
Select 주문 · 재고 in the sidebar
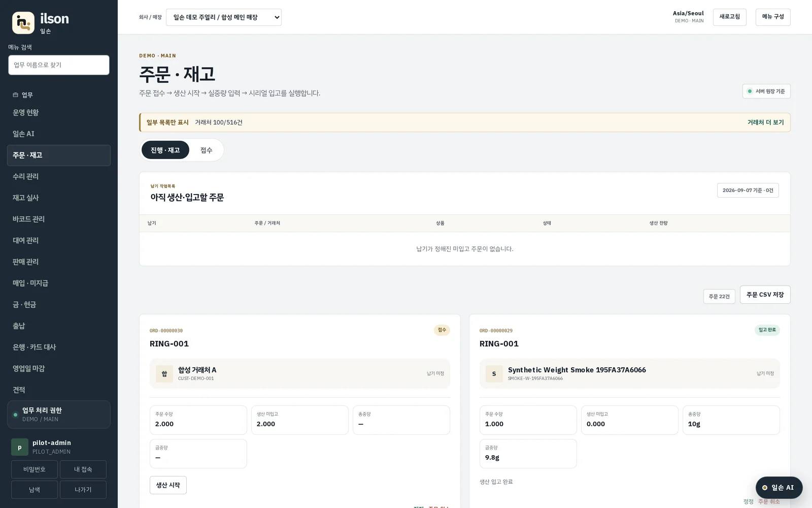pyautogui.click(x=59, y=155)
